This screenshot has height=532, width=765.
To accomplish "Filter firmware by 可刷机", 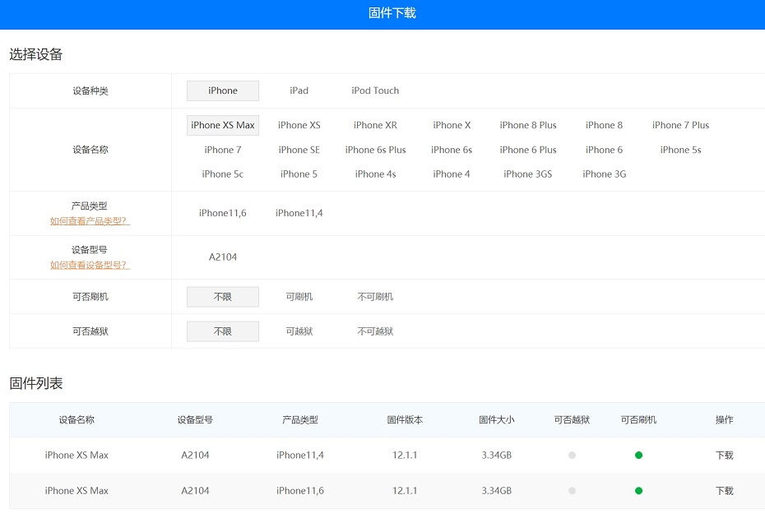I will (x=299, y=297).
